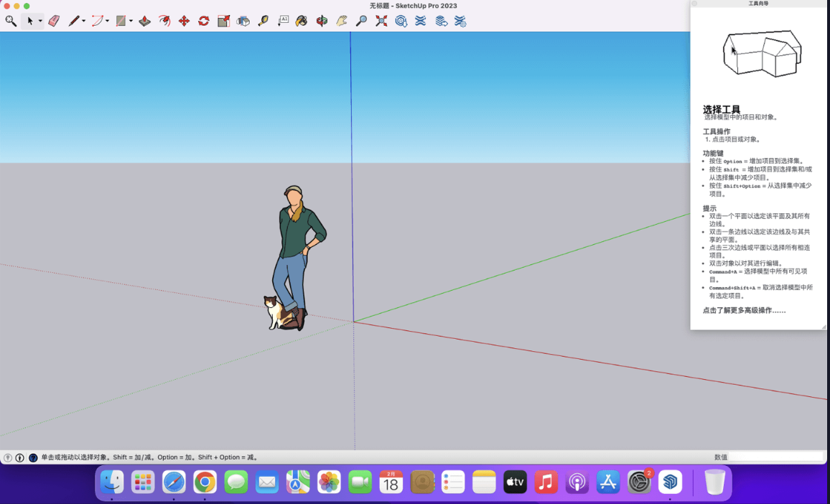The image size is (830, 504).
Task: Click the 数值 measurement input box
Action: pos(775,457)
